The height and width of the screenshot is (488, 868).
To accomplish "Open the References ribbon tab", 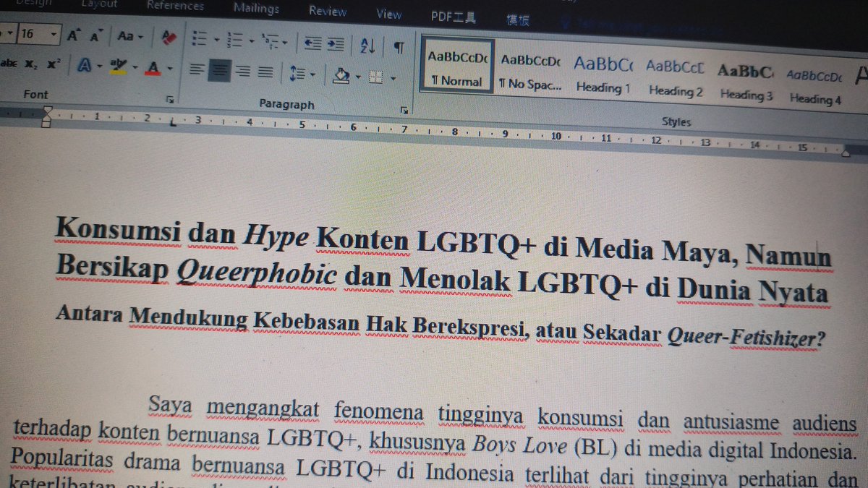I will (176, 6).
